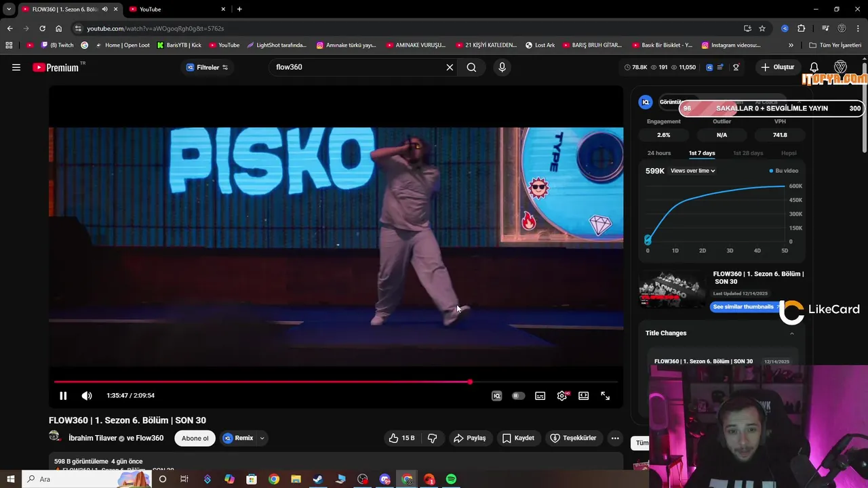
Task: Open the Twitch bookmark
Action: coord(57,45)
